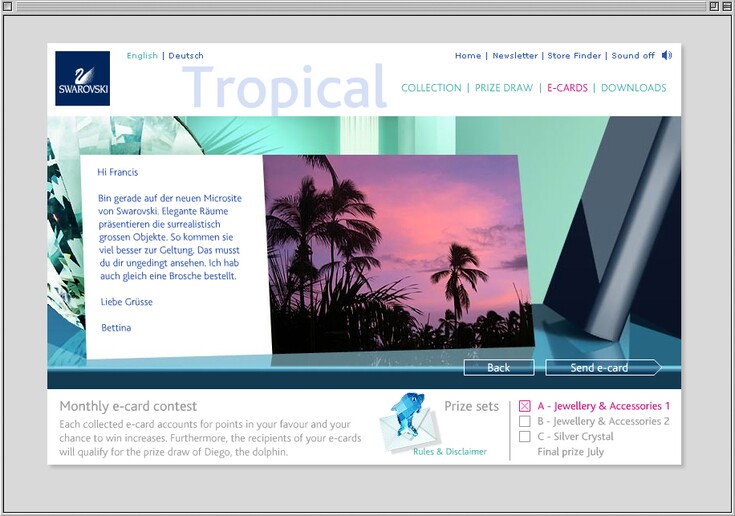Click the window collapse box at top right
The height and width of the screenshot is (516, 735).
tap(726, 6)
